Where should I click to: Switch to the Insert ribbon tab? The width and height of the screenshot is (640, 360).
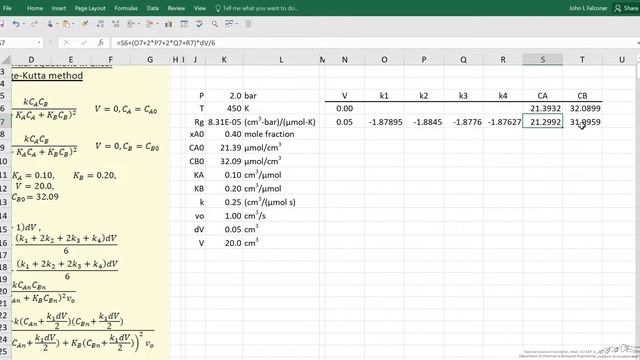pyautogui.click(x=59, y=8)
